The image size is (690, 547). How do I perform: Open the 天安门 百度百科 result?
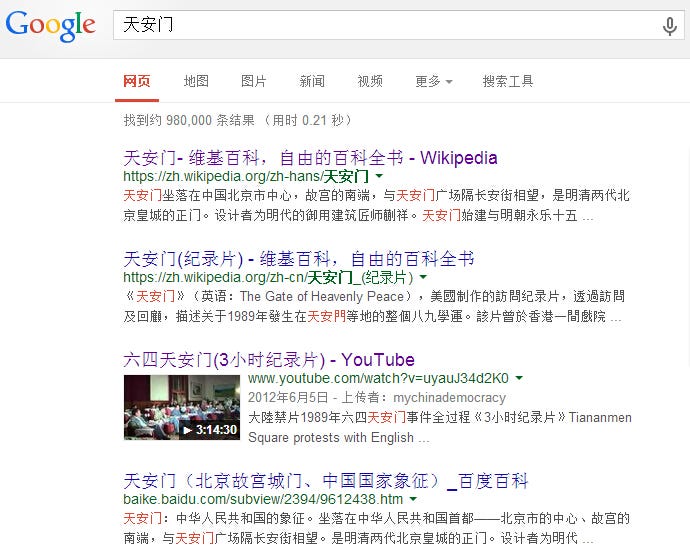[x=326, y=481]
